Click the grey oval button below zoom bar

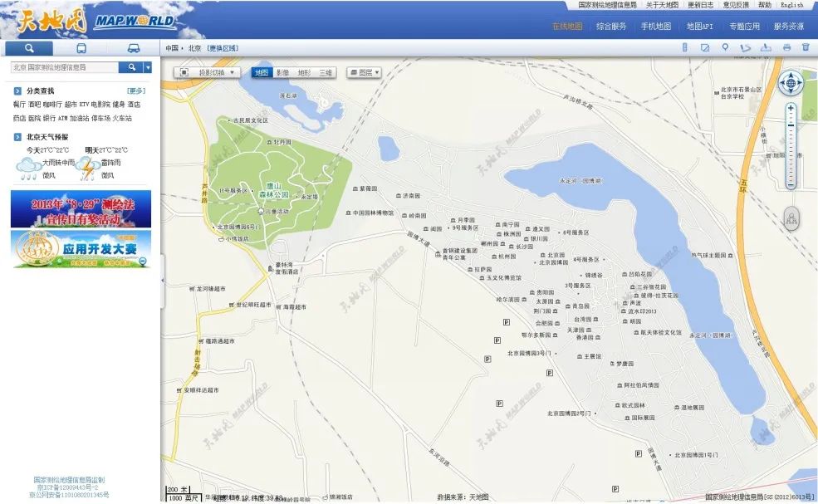[x=791, y=218]
